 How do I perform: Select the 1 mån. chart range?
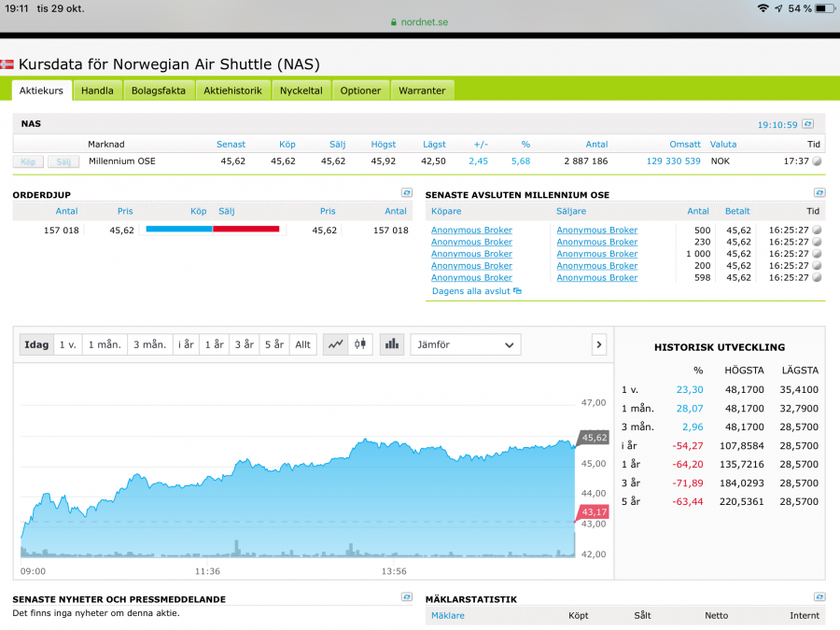(104, 344)
